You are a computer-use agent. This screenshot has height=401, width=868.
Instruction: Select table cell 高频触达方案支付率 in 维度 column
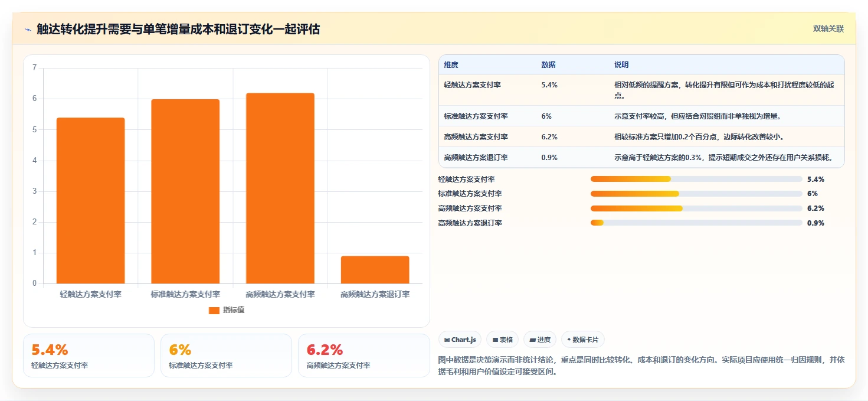(476, 137)
